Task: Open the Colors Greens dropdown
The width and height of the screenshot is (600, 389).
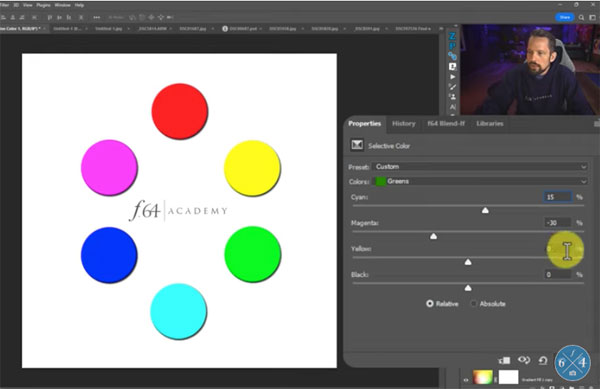Action: pyautogui.click(x=480, y=181)
